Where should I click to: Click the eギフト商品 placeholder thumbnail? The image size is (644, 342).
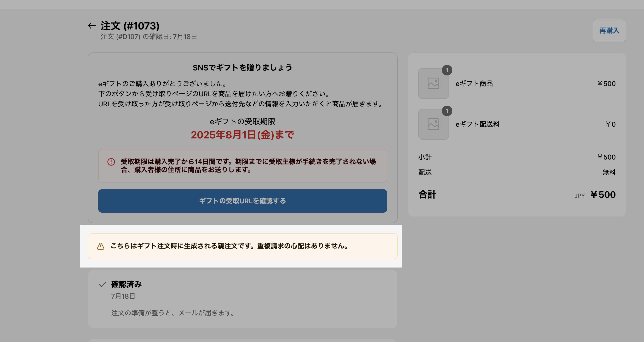point(433,84)
